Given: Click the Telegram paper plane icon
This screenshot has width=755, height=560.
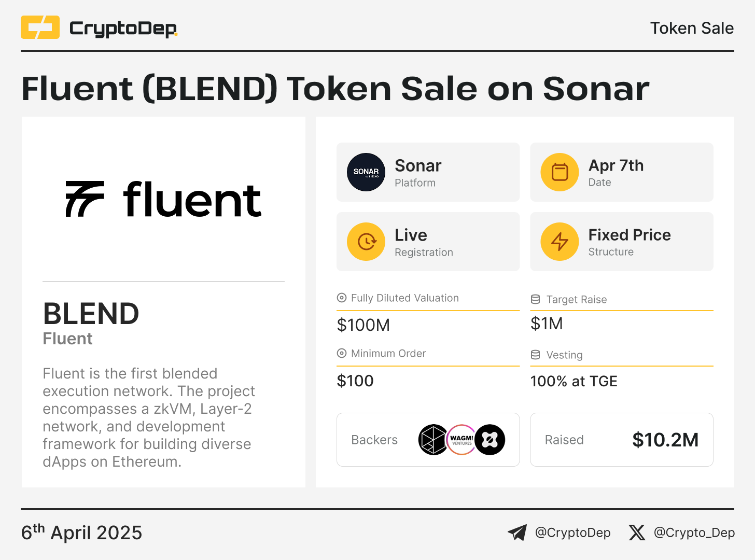Looking at the screenshot, I should point(517,533).
